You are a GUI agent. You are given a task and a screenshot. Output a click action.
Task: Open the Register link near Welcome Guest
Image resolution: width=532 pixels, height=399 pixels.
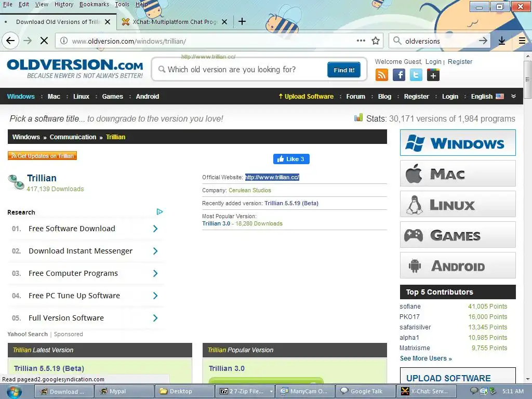point(460,62)
